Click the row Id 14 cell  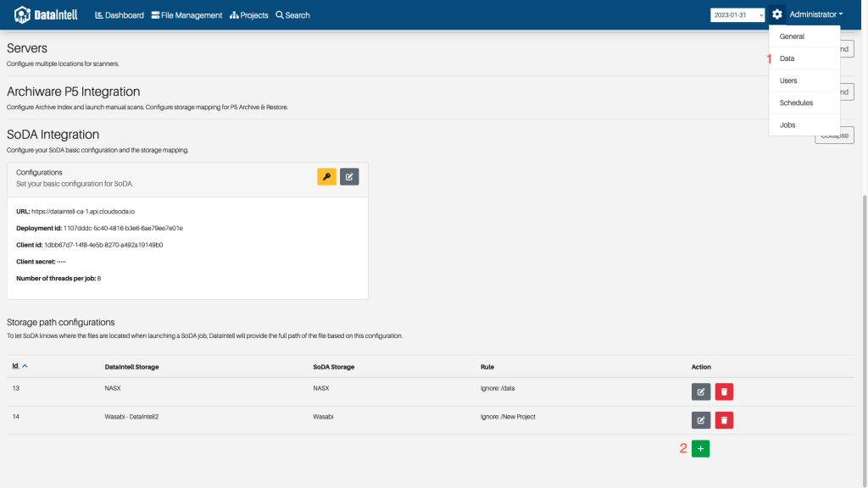click(15, 417)
